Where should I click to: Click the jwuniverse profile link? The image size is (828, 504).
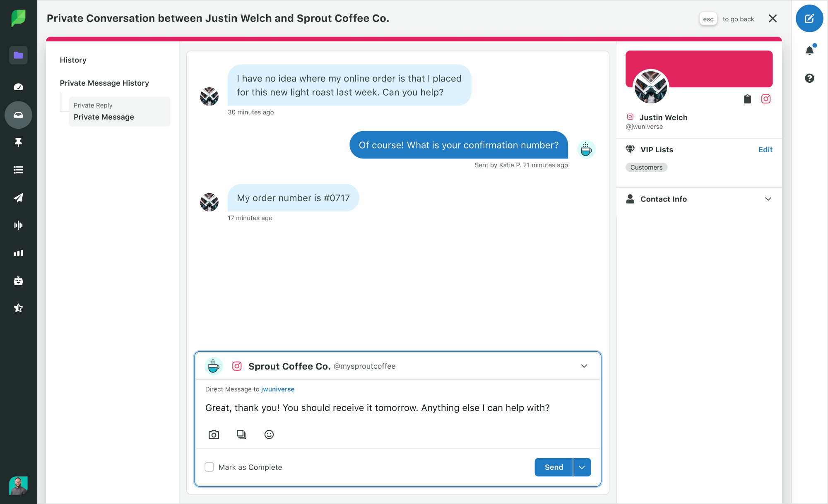click(278, 389)
